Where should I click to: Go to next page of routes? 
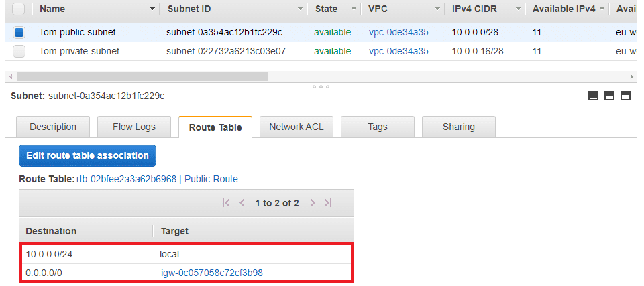click(312, 203)
